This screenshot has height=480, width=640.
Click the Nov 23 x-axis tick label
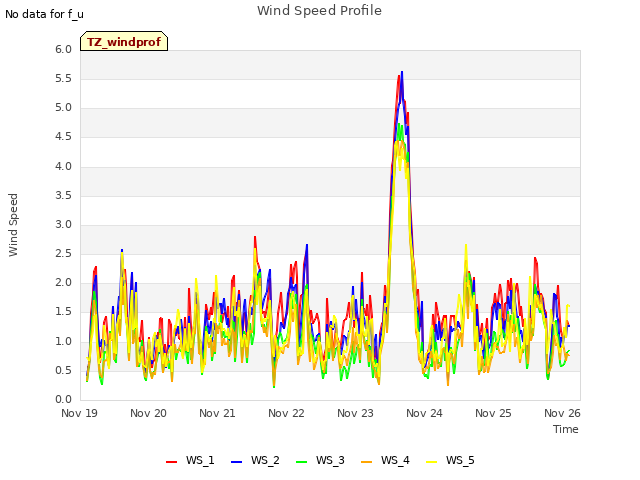355,413
